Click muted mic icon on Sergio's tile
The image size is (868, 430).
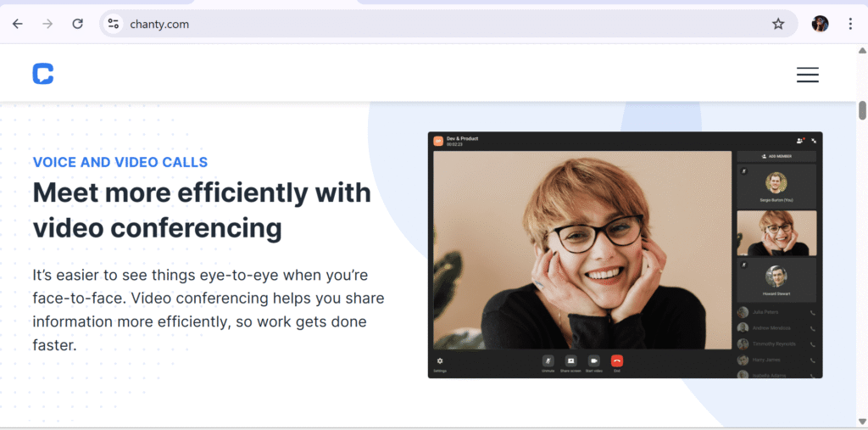point(743,171)
